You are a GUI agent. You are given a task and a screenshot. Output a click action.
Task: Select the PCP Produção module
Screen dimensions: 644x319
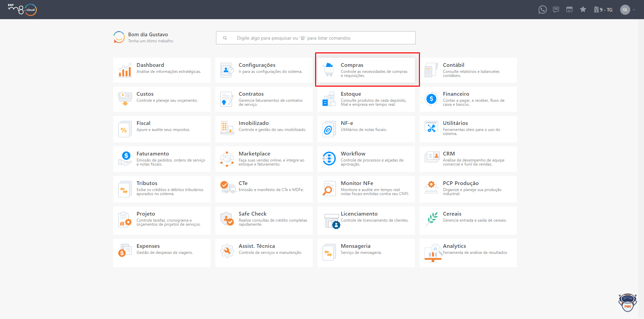click(468, 189)
